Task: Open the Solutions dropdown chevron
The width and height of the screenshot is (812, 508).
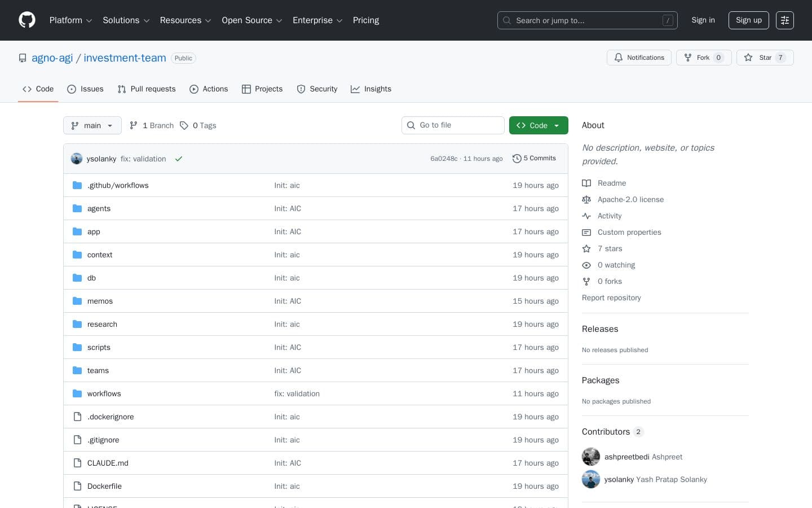Action: (147, 20)
